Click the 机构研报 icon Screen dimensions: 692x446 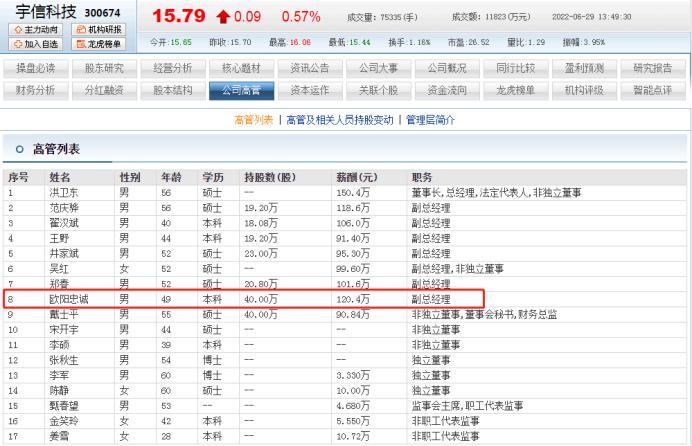click(x=81, y=30)
